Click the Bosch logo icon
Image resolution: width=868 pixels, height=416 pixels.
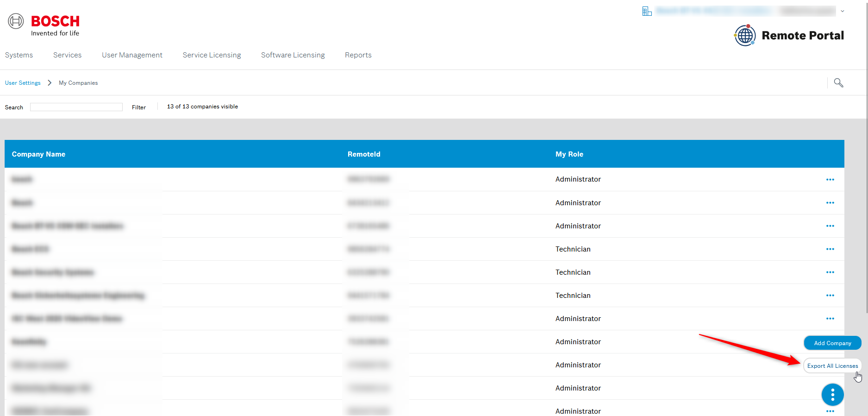click(x=16, y=21)
